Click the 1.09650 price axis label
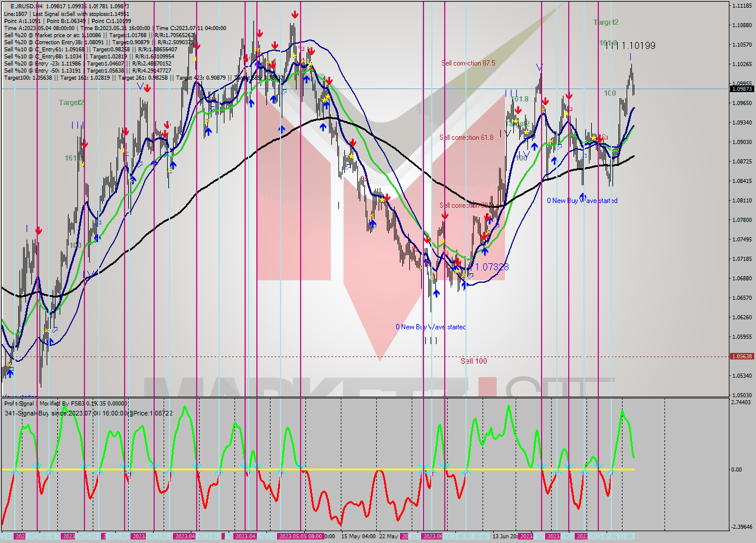 [x=742, y=103]
